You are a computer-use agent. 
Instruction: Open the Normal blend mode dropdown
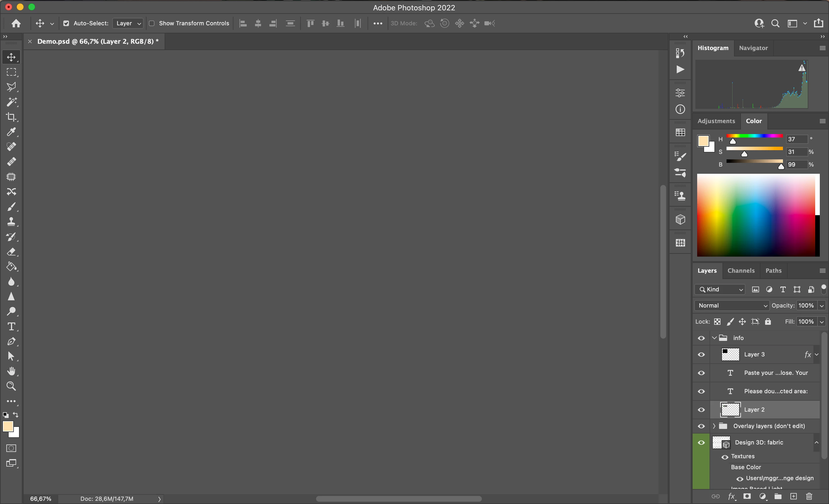(731, 305)
